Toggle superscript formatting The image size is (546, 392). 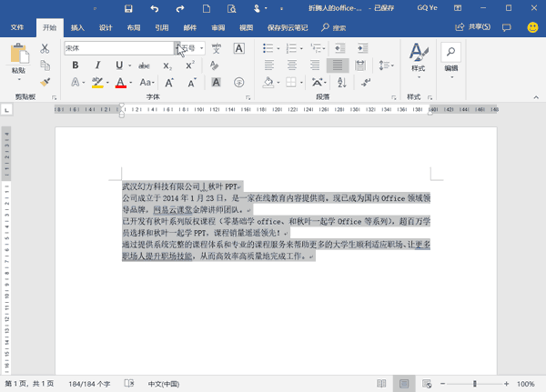click(x=190, y=65)
